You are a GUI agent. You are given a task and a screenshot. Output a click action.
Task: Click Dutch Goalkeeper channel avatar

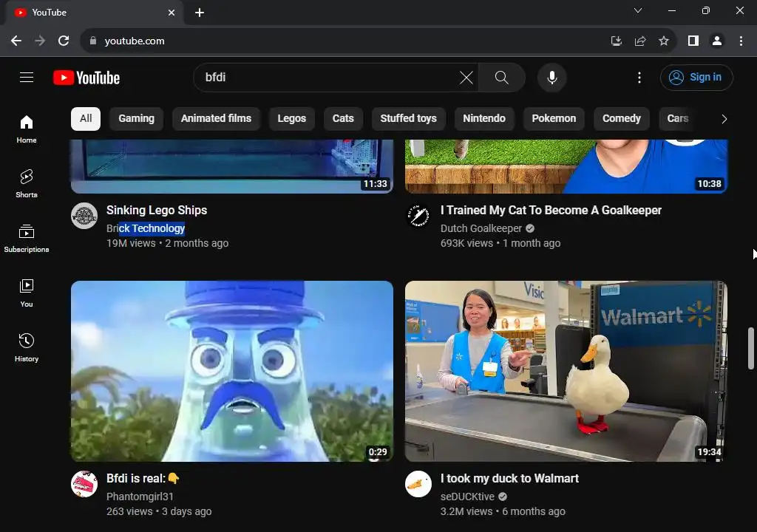(x=418, y=216)
